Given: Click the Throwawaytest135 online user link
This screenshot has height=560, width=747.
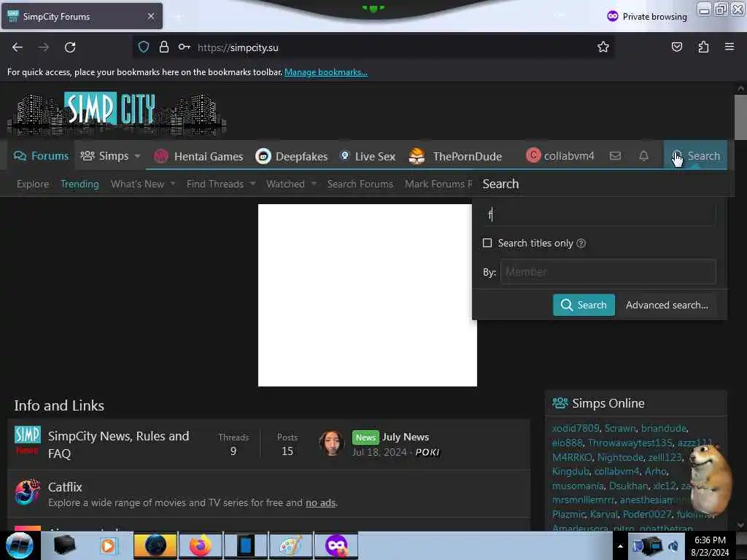Looking at the screenshot, I should (630, 443).
